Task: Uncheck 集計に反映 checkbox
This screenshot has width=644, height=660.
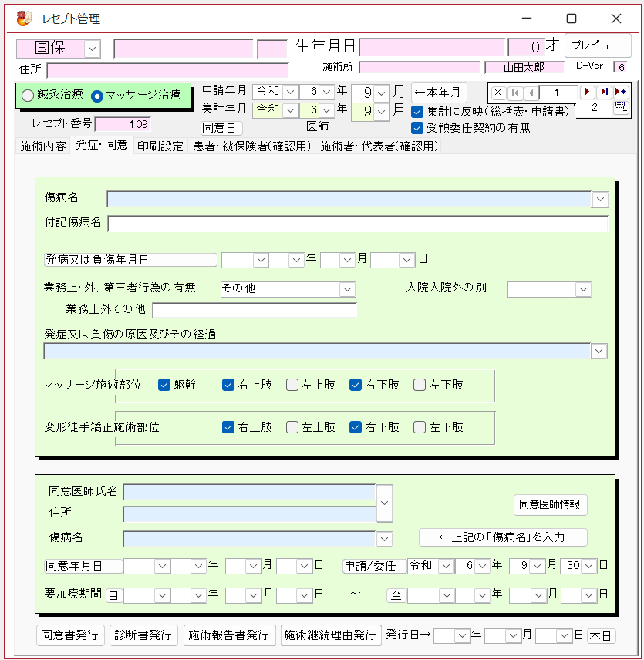Action: click(x=417, y=112)
